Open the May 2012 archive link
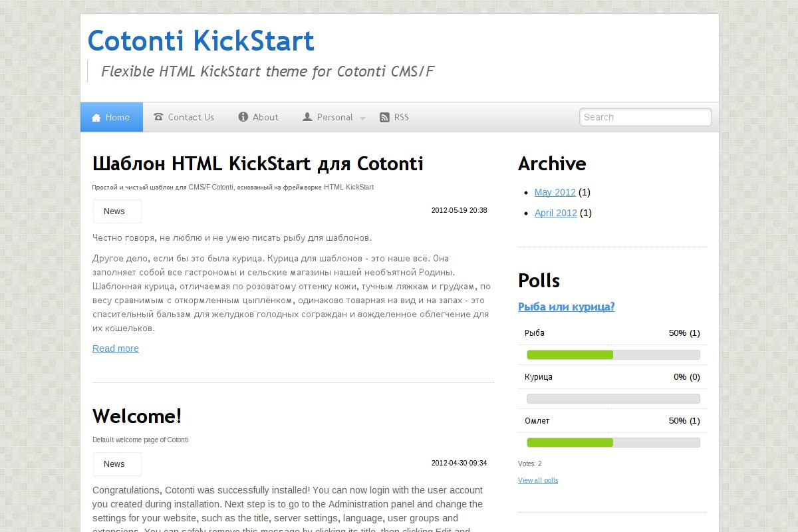798x532 pixels. (555, 192)
